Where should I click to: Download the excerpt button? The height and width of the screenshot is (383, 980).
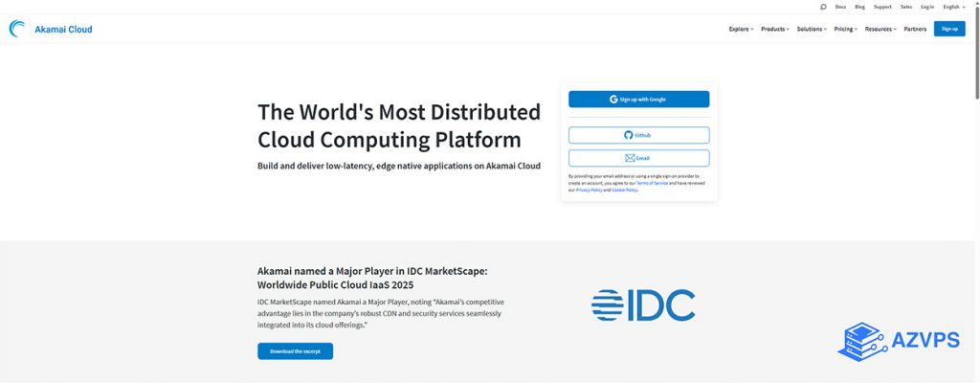[x=295, y=351]
